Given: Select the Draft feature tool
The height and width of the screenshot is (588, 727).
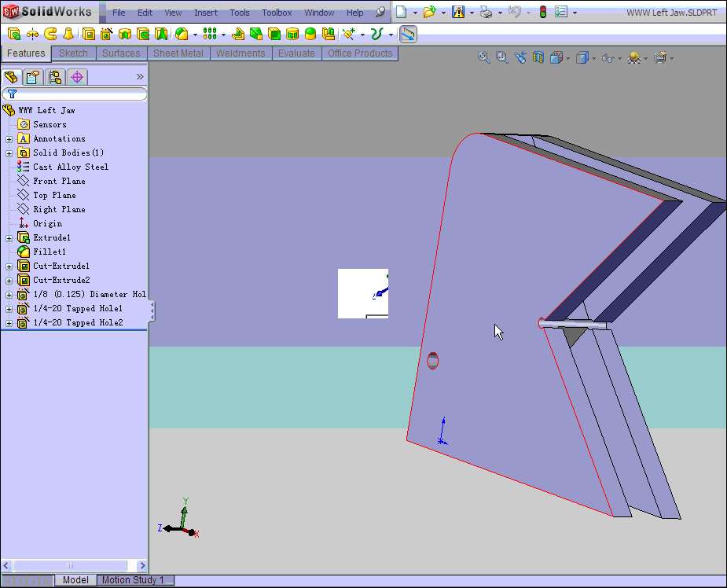Looking at the screenshot, I should pyautogui.click(x=256, y=34).
